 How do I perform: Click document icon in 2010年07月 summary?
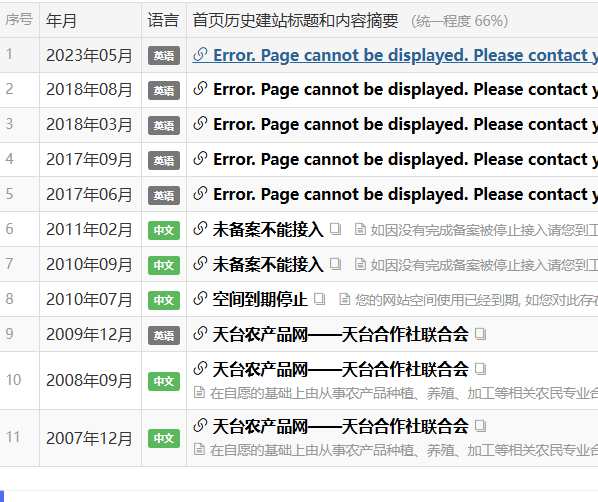(x=344, y=299)
